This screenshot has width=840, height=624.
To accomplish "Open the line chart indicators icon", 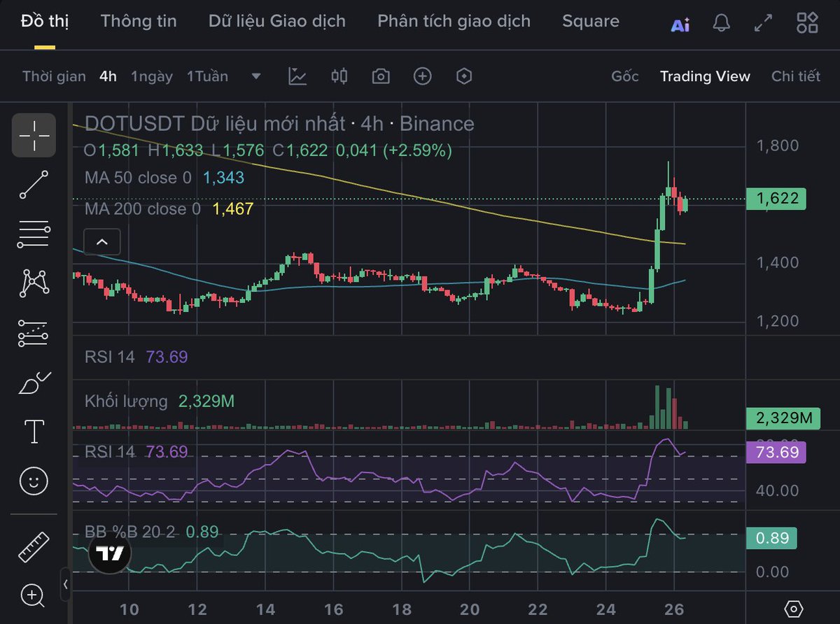I will [x=297, y=76].
